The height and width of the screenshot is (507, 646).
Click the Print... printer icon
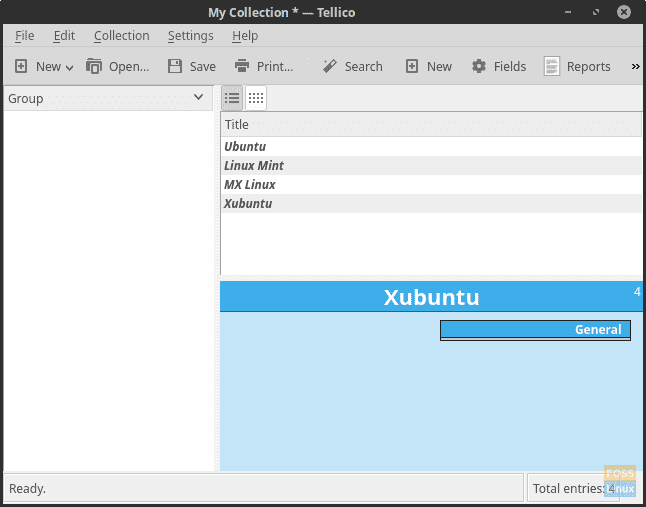click(242, 66)
